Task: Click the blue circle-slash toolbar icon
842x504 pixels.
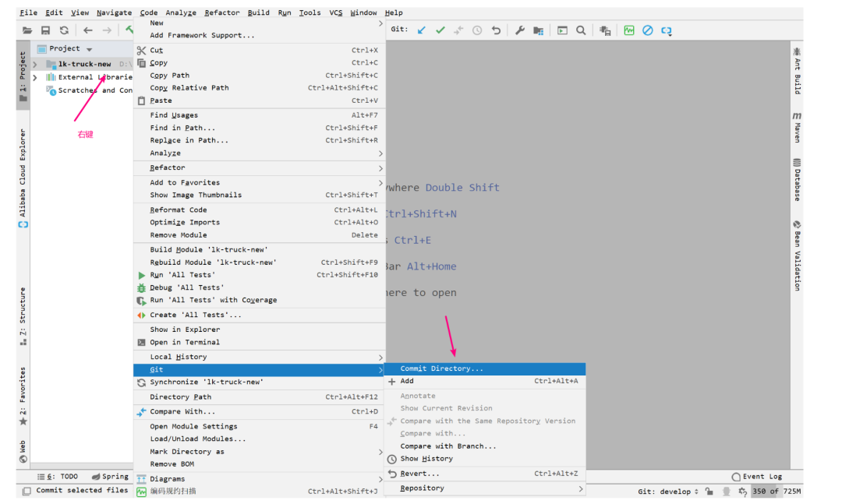Action: coord(648,30)
